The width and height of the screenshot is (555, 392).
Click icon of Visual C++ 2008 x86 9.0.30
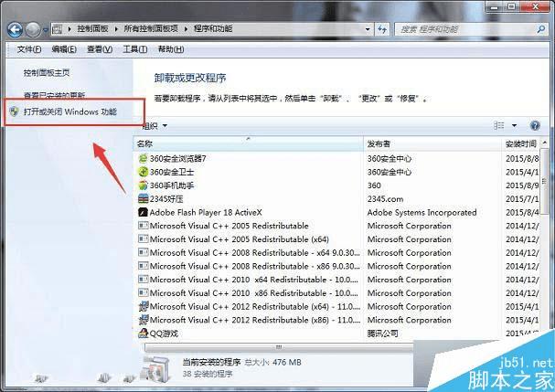click(x=143, y=266)
